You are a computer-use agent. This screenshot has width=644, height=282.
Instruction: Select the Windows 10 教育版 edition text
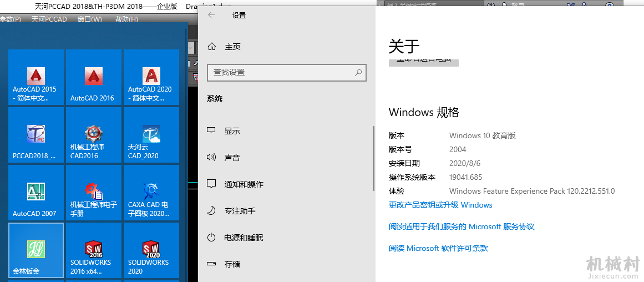(x=482, y=135)
